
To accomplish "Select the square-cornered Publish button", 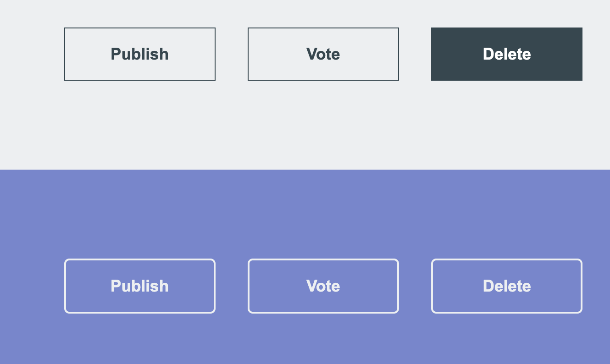I will [x=139, y=54].
